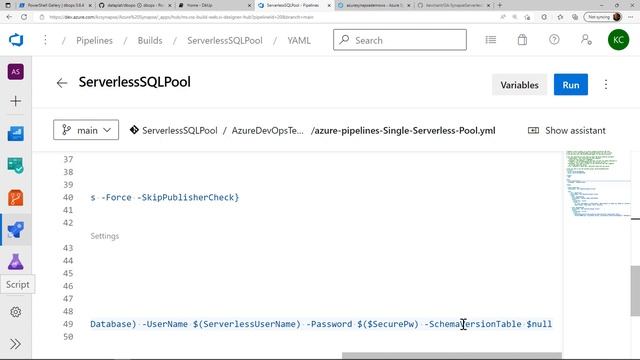Click browser back arrow
This screenshot has width=640, height=360.
point(9,17)
